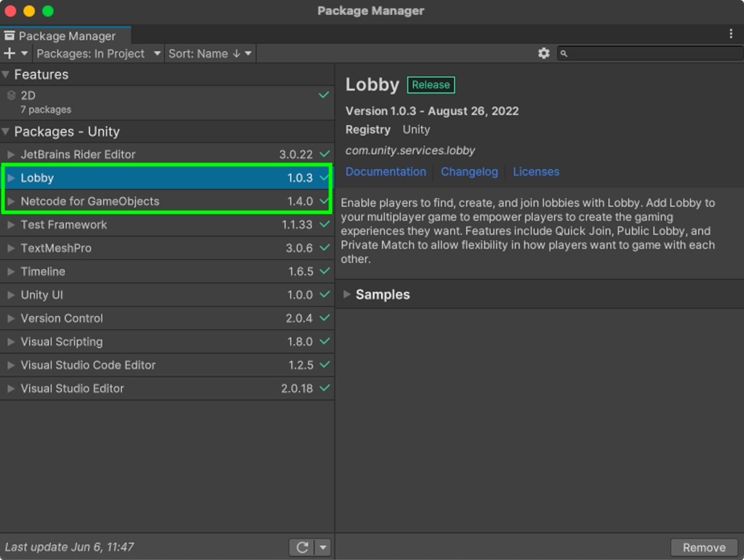Open the Packages: In Project dropdown
Viewport: 744px width, 560px height.
coord(99,53)
